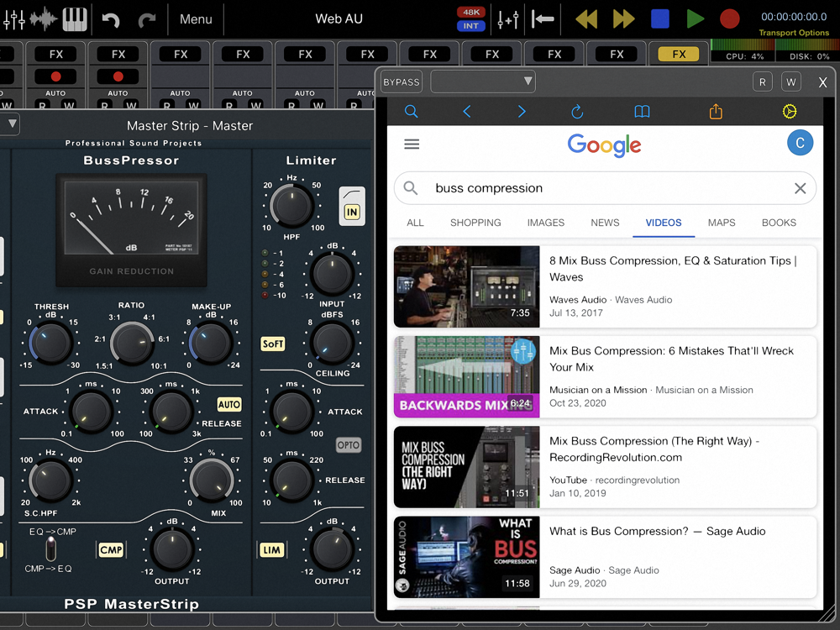Open the yellow gear settings icon
The height and width of the screenshot is (630, 840).
click(x=789, y=112)
